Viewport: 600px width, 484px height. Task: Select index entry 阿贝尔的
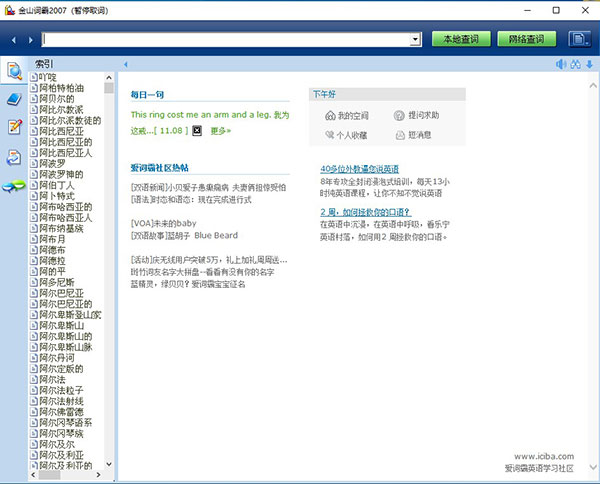click(57, 99)
